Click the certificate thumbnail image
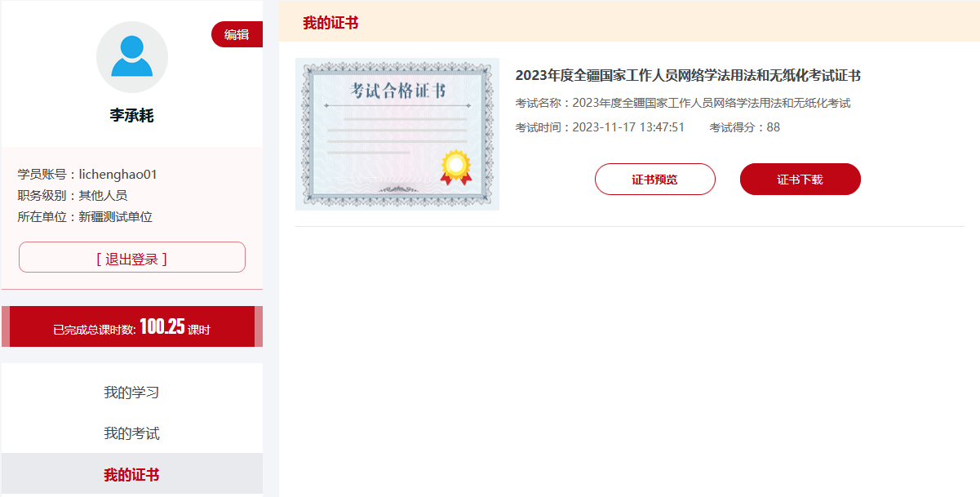The image size is (980, 497). 397,134
